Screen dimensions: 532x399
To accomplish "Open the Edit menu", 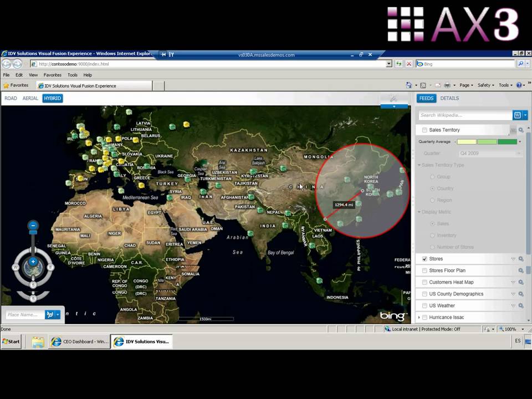I will (x=19, y=75).
